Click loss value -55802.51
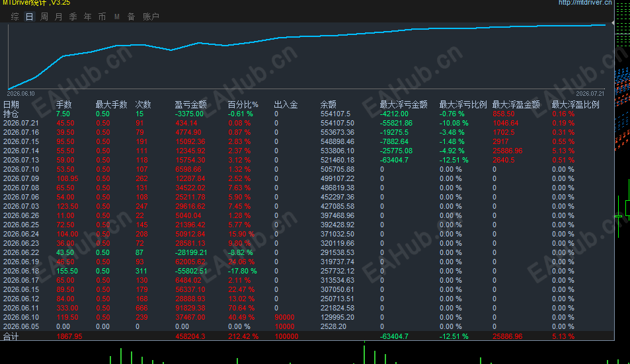This screenshot has width=630, height=364. pos(191,271)
